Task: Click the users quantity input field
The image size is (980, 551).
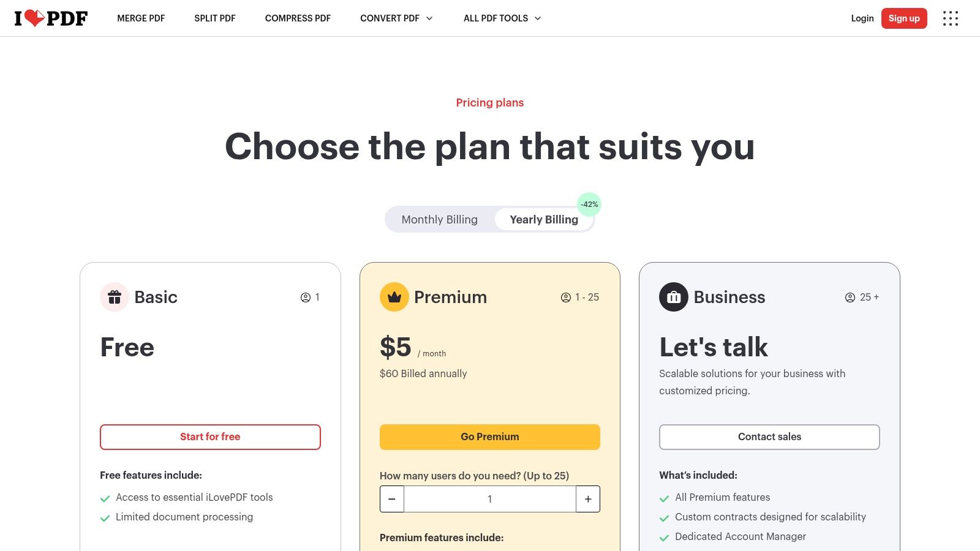Action: click(490, 499)
